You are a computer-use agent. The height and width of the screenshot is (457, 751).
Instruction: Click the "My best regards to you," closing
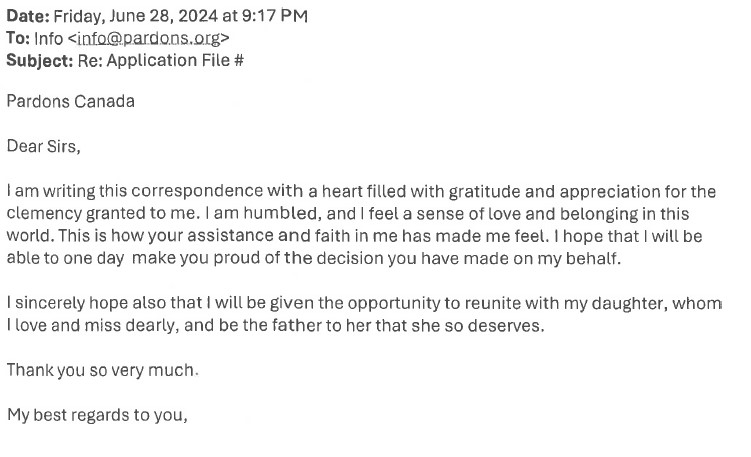click(97, 415)
